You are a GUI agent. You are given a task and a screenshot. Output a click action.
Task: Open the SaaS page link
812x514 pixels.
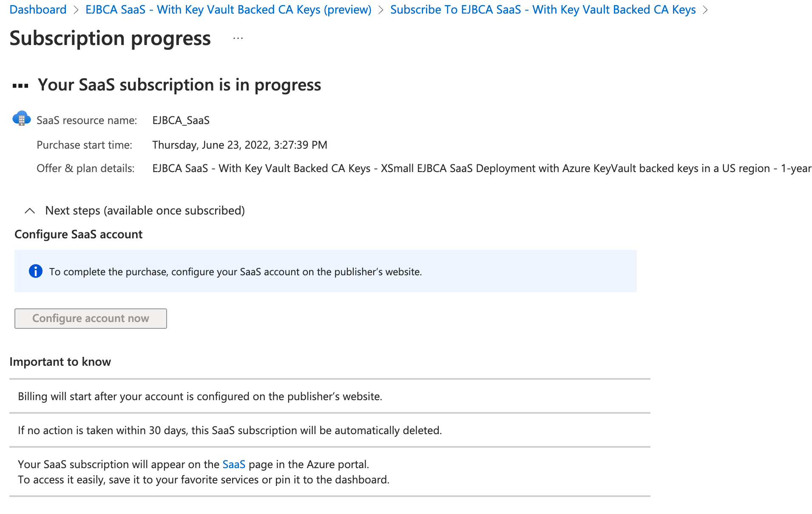[x=233, y=464]
